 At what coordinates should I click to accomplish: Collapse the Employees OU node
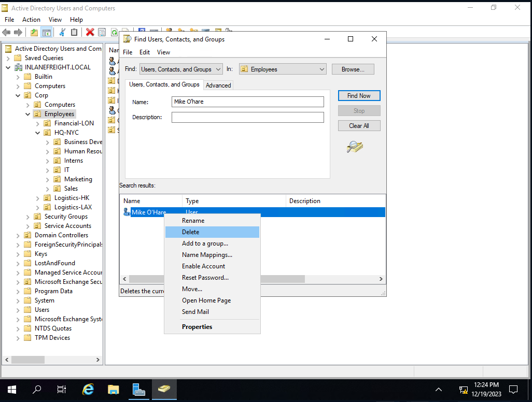[x=28, y=114]
